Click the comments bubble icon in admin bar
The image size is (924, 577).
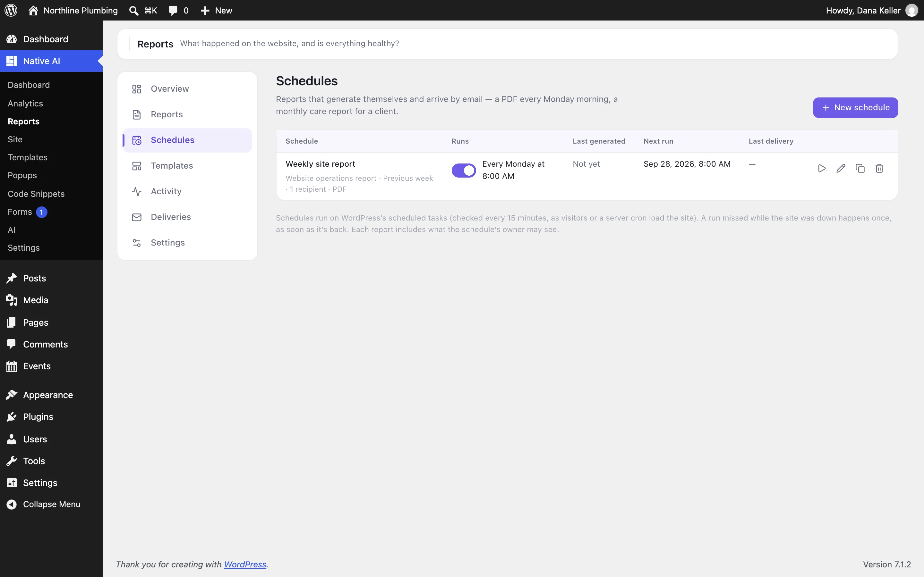pos(173,10)
